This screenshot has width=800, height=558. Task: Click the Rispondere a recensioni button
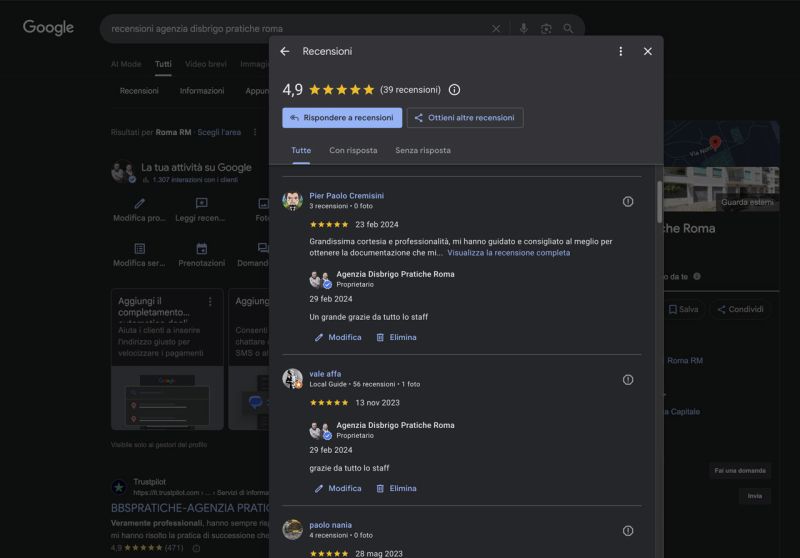click(342, 118)
